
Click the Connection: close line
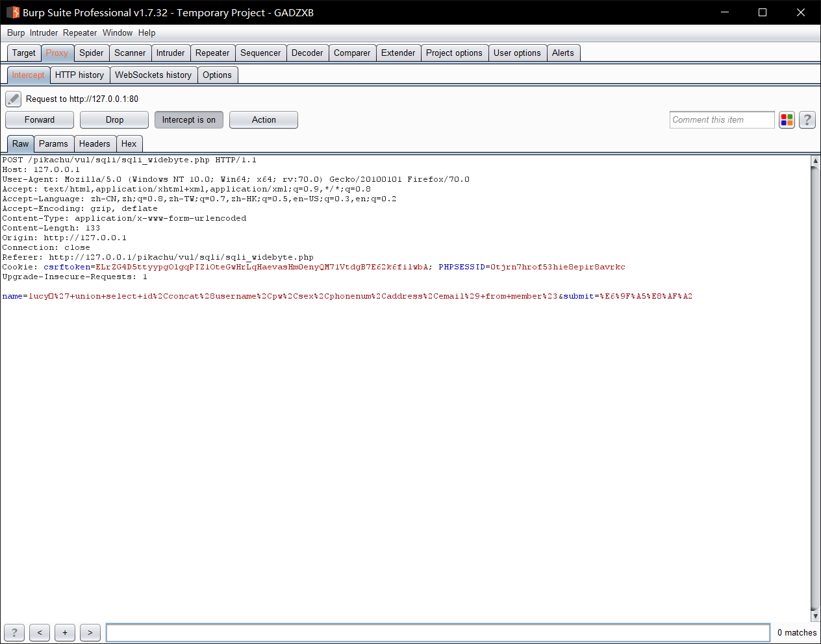click(46, 247)
